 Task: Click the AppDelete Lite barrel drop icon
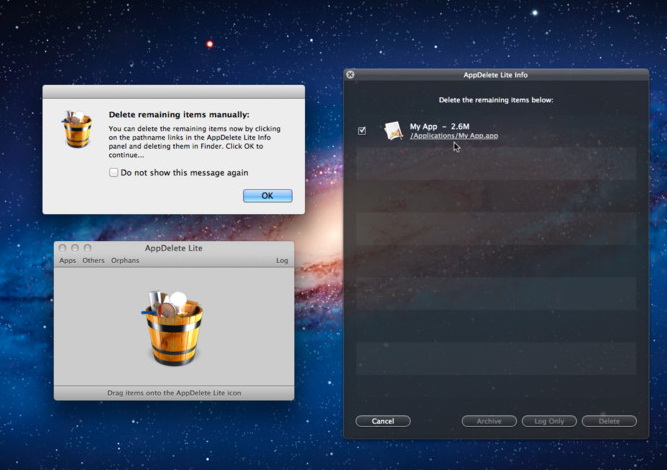coord(172,328)
